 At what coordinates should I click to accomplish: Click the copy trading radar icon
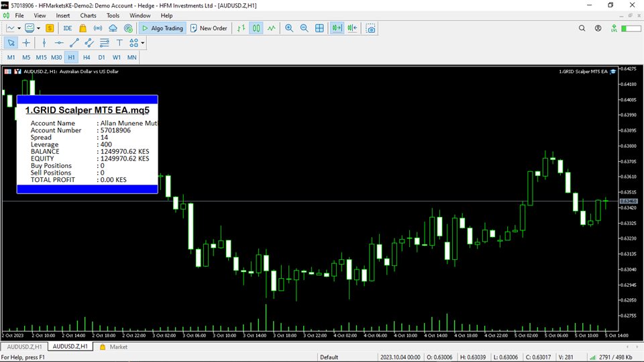coord(128,28)
